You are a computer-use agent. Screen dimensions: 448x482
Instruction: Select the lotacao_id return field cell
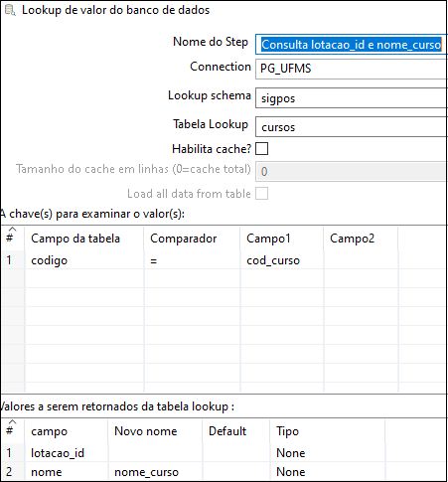(67, 453)
